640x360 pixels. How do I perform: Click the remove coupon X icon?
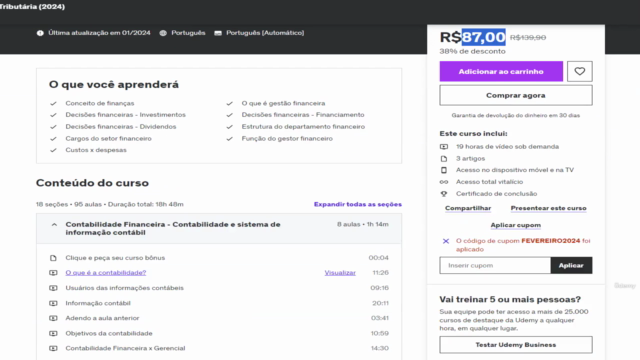[446, 241]
